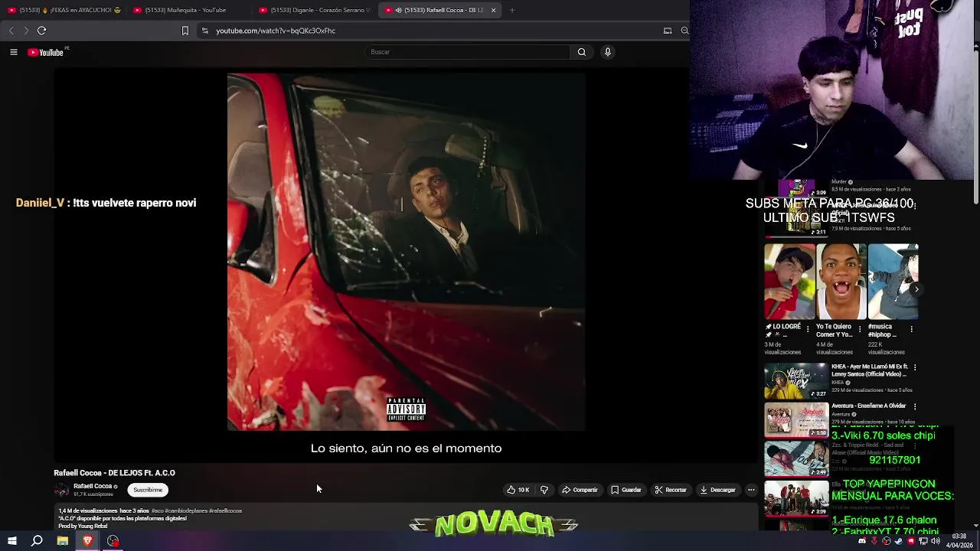Open options menu for LO LOGRÉ short
This screenshot has width=980, height=551.
[x=808, y=329]
